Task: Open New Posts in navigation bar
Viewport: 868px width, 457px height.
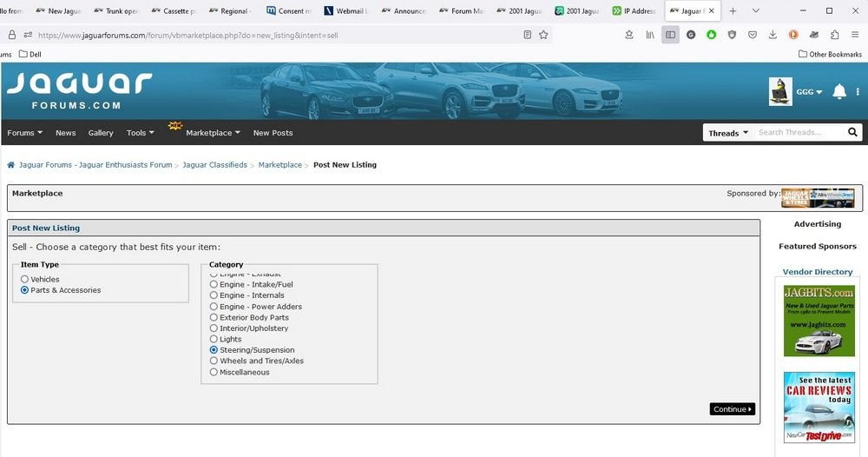Action: pos(273,133)
